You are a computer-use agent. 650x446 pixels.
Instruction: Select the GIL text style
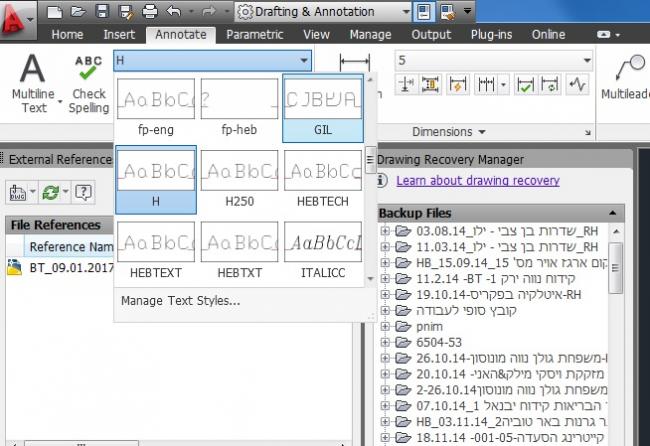click(323, 108)
